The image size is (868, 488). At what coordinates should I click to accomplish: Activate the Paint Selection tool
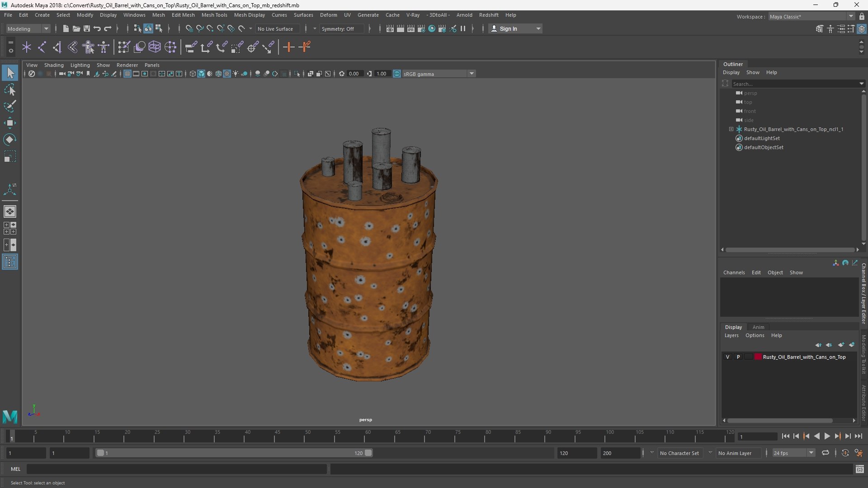coord(10,107)
